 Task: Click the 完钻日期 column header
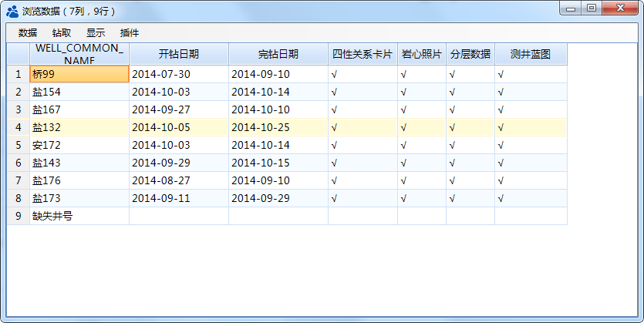pyautogui.click(x=278, y=54)
